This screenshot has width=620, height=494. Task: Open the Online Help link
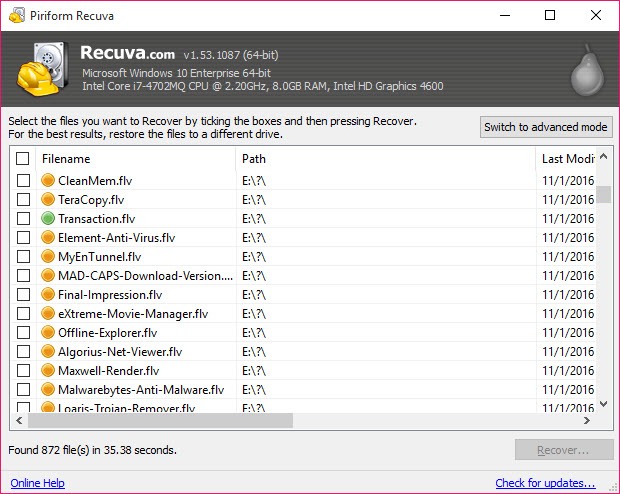[37, 483]
